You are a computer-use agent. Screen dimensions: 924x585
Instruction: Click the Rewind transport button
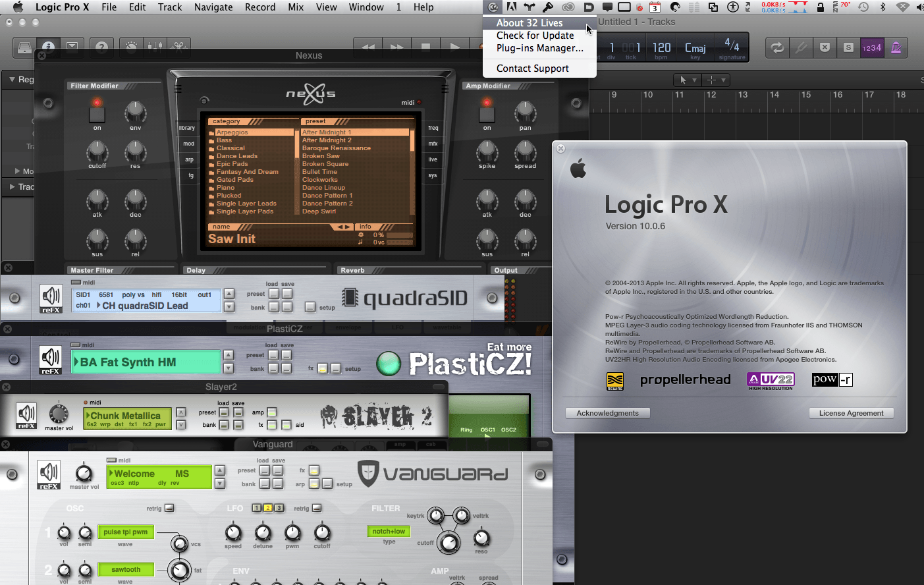pos(368,47)
